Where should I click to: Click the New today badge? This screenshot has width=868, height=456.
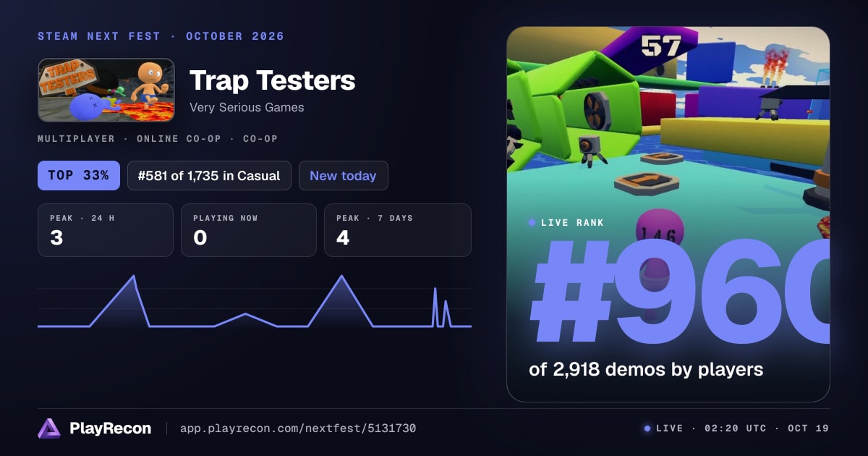pyautogui.click(x=343, y=175)
